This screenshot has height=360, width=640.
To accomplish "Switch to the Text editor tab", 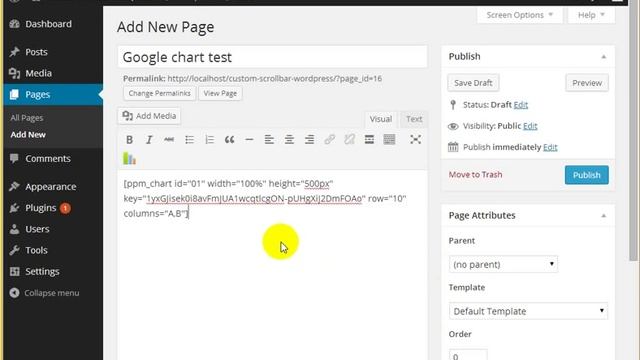I will [x=413, y=119].
